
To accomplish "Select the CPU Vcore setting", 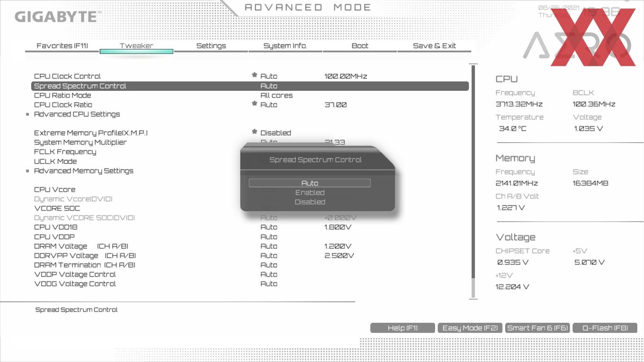I will (x=55, y=190).
